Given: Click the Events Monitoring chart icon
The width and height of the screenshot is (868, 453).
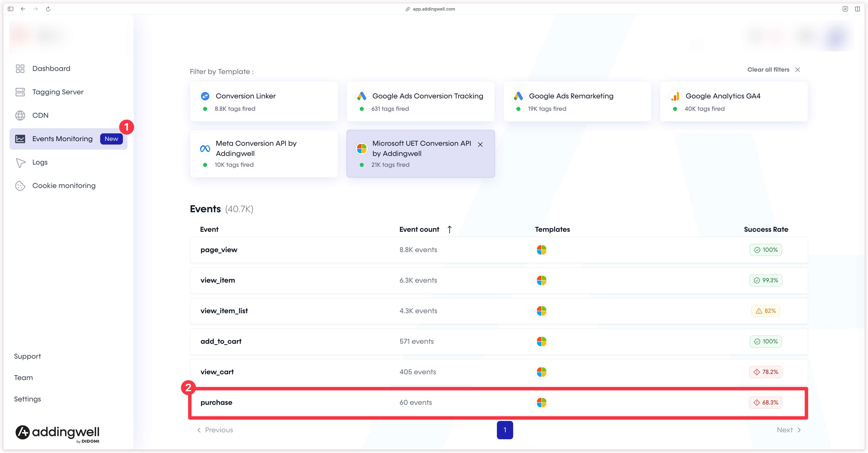Looking at the screenshot, I should [x=20, y=139].
